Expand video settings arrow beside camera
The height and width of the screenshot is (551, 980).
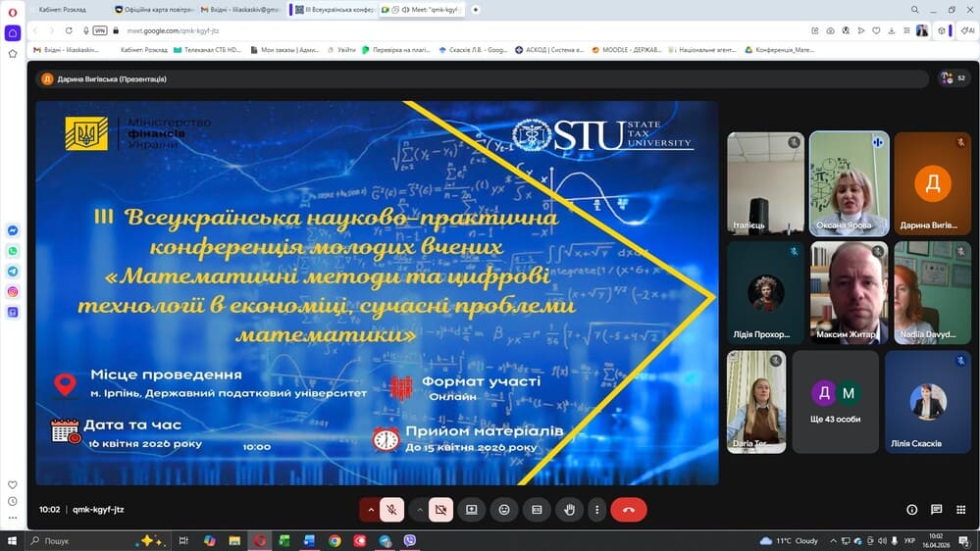pos(419,510)
